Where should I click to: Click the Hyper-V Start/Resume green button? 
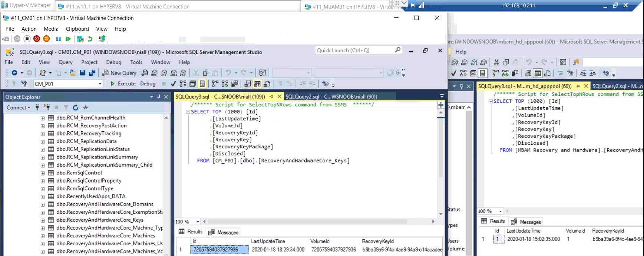coord(68,39)
